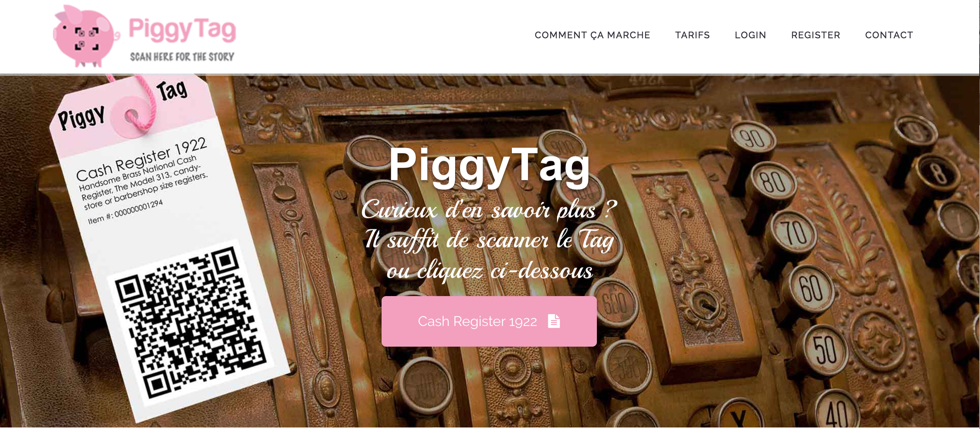Click the pink string hole on tag
The image size is (980, 429).
click(x=132, y=115)
